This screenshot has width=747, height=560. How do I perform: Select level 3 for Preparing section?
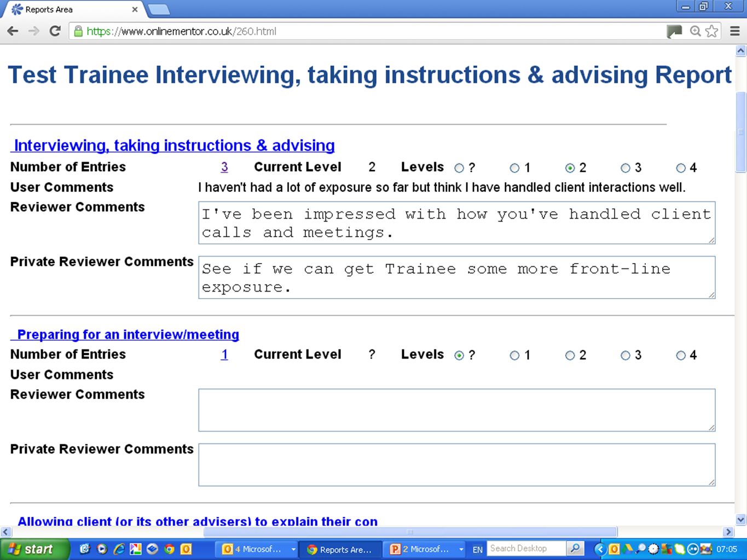626,355
